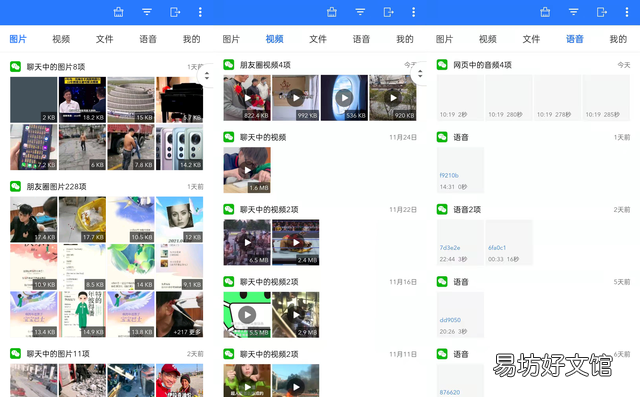640x397 pixels.
Task: Tap the clean-up basket icon in the middle 视频 panel
Action: pyautogui.click(x=332, y=12)
